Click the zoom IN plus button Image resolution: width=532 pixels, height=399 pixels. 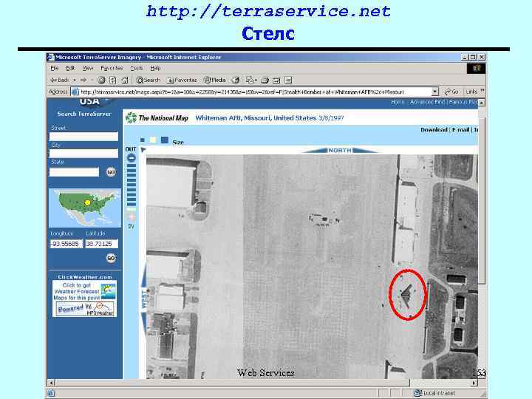point(131,216)
